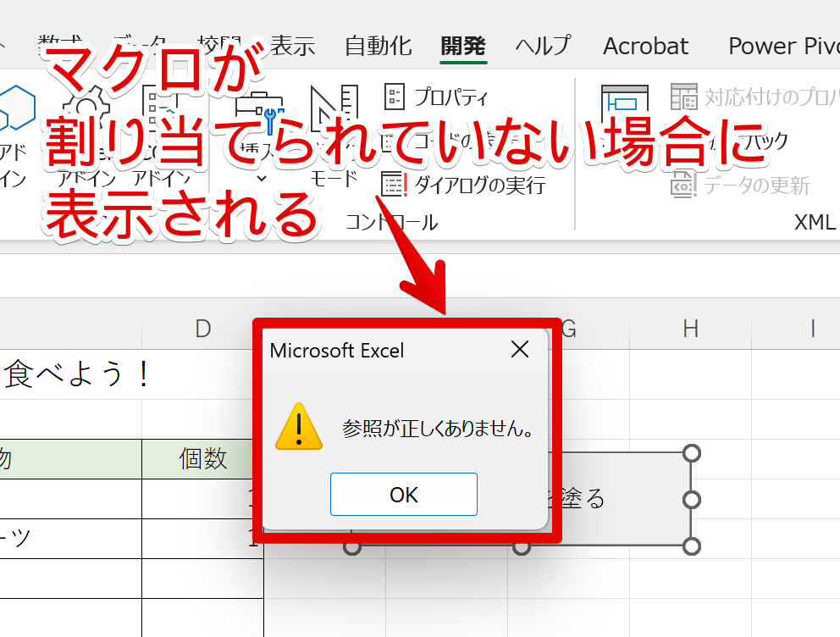The height and width of the screenshot is (637, 840).
Task: Switch to the 自動化 tab
Action: [379, 46]
